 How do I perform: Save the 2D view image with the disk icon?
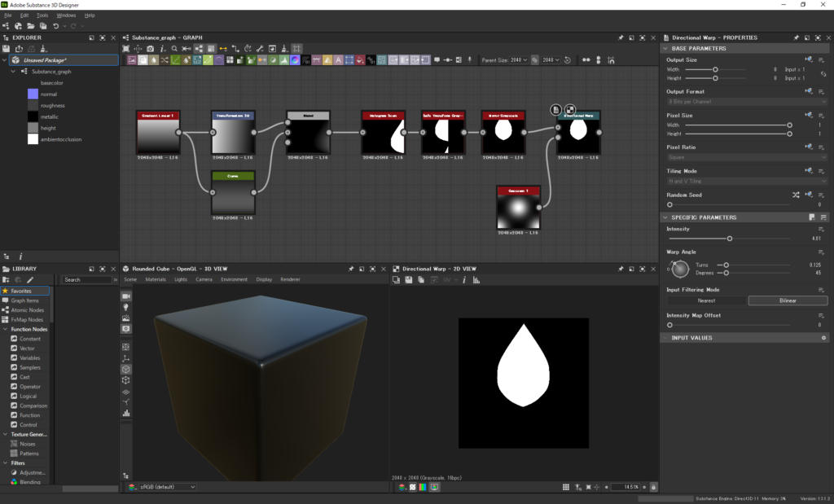tap(409, 279)
